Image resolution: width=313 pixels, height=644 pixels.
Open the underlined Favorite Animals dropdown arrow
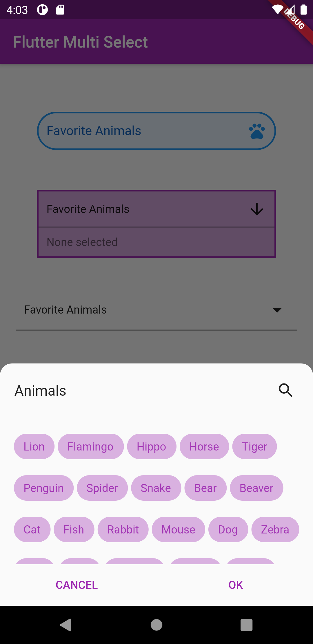pos(277,310)
